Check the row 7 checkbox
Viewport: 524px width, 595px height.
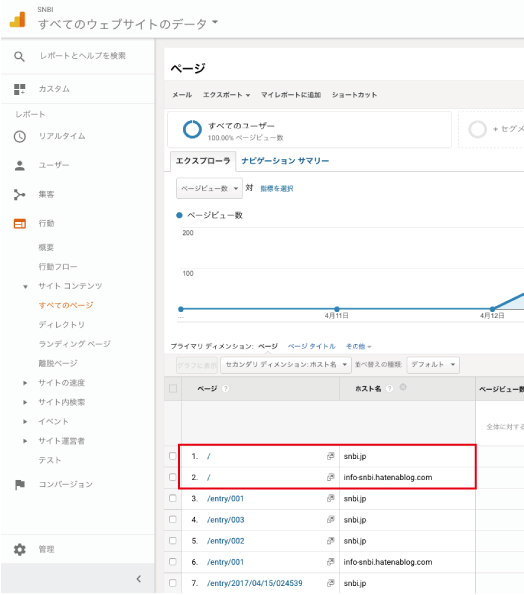click(x=173, y=583)
